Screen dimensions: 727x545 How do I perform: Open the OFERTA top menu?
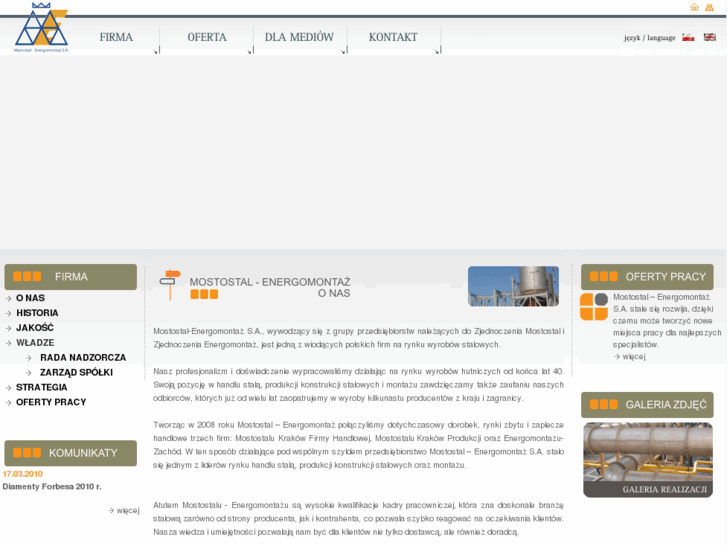207,37
